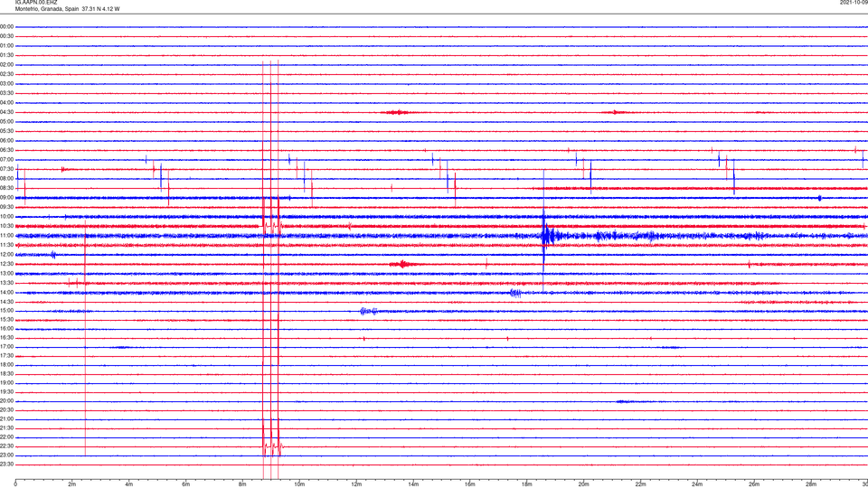
Task: Click the '20:00' time label
Action: pos(7,401)
